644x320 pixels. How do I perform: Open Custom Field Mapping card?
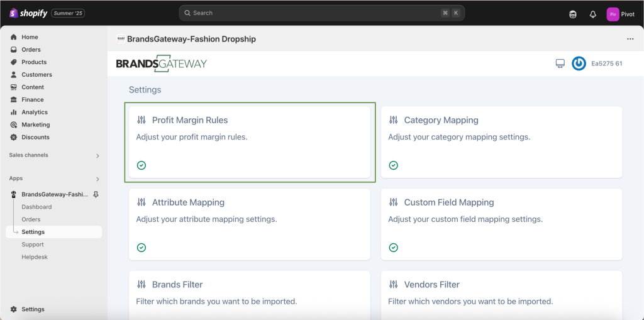(x=501, y=224)
